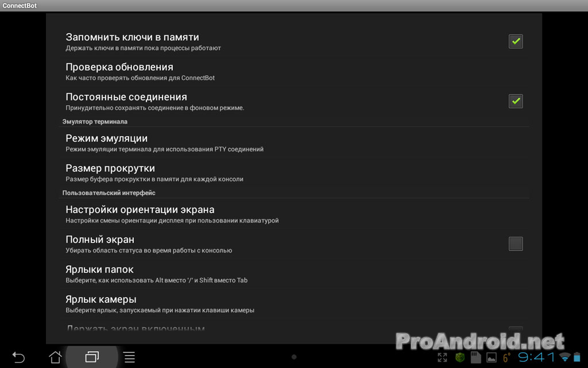
Task: Open the Ярлык камеры setting
Action: 294,304
